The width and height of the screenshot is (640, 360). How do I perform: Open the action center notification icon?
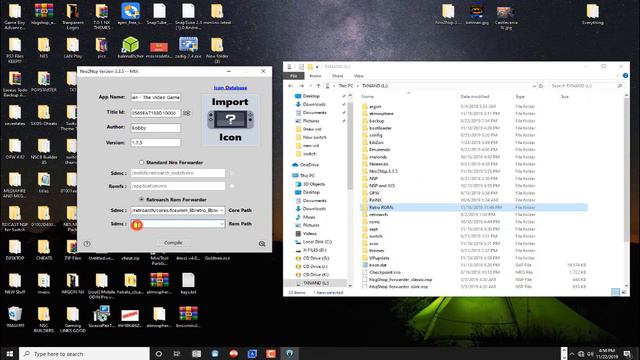[x=627, y=353]
